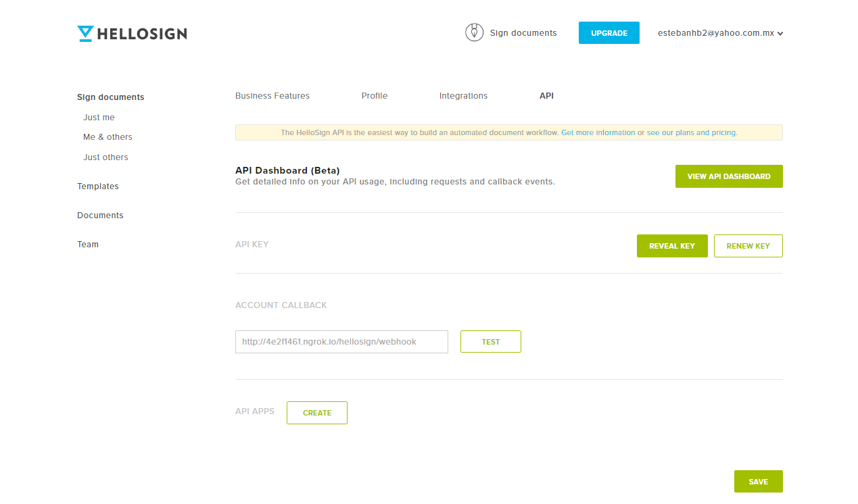This screenshot has height=504, width=858.
Task: Open Sign documents in the header
Action: coord(523,32)
